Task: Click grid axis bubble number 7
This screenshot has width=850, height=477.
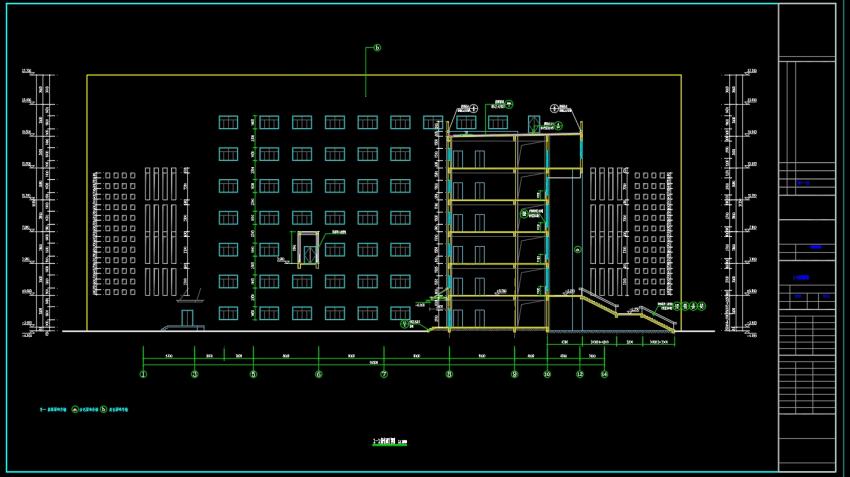Action: (x=384, y=374)
